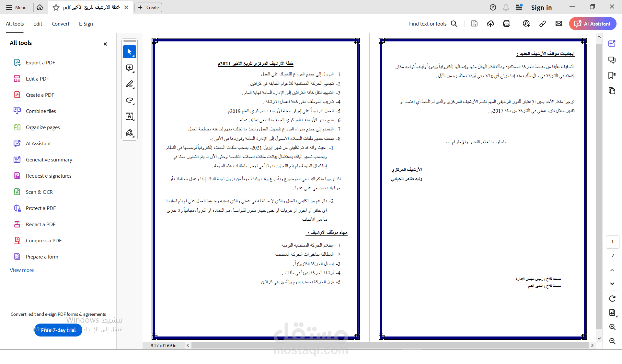Click the send by email envelope icon
Screen dimensions: 622x364
(x=559, y=24)
